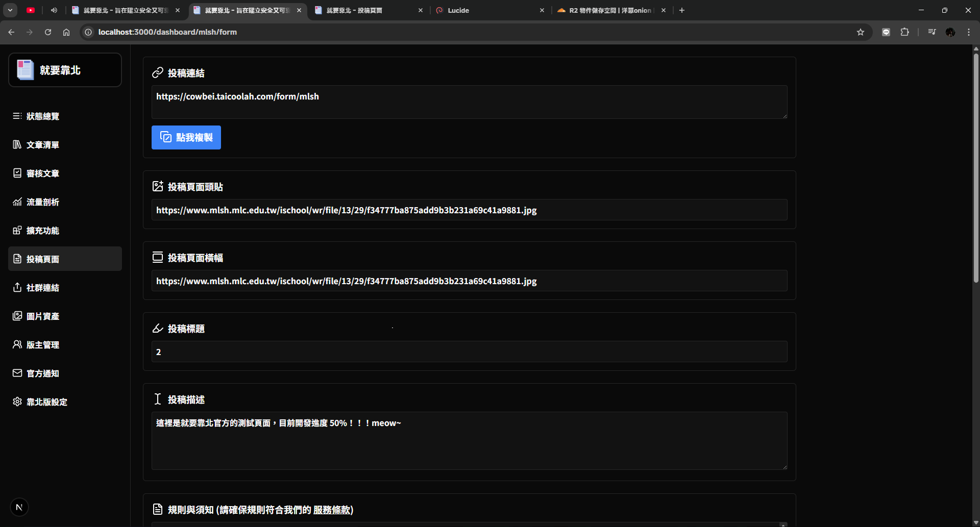Open the 服務條款 link
980x527 pixels.
click(332, 510)
